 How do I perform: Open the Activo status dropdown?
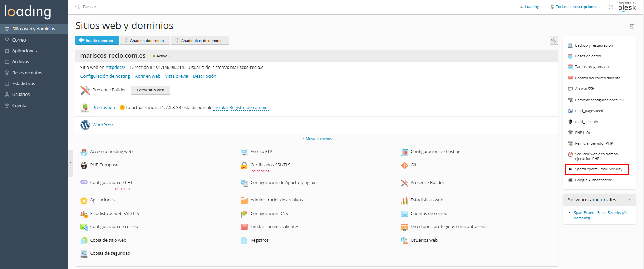[x=162, y=56]
